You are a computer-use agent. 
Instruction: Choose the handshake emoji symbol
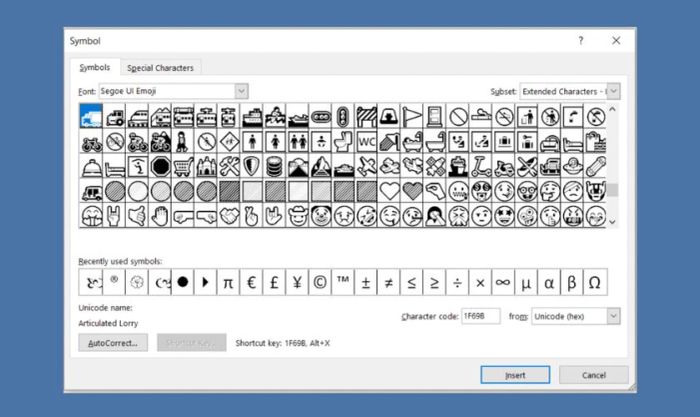pyautogui.click(x=229, y=216)
